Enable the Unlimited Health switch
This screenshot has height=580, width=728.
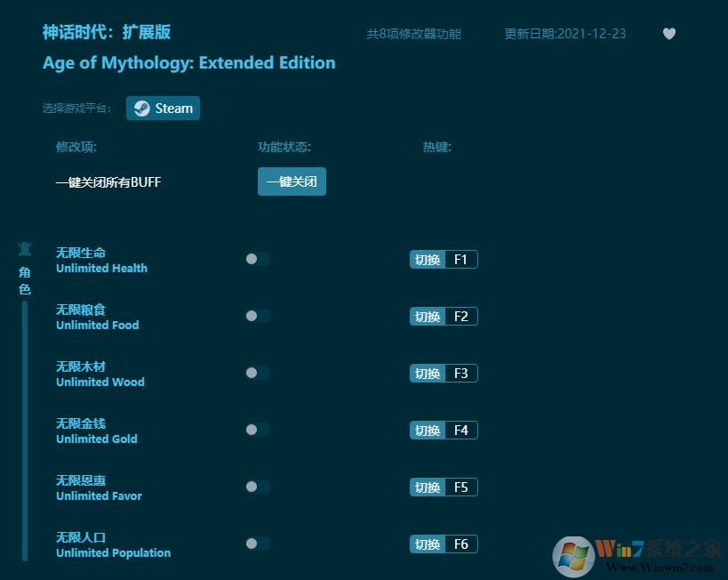(x=257, y=259)
